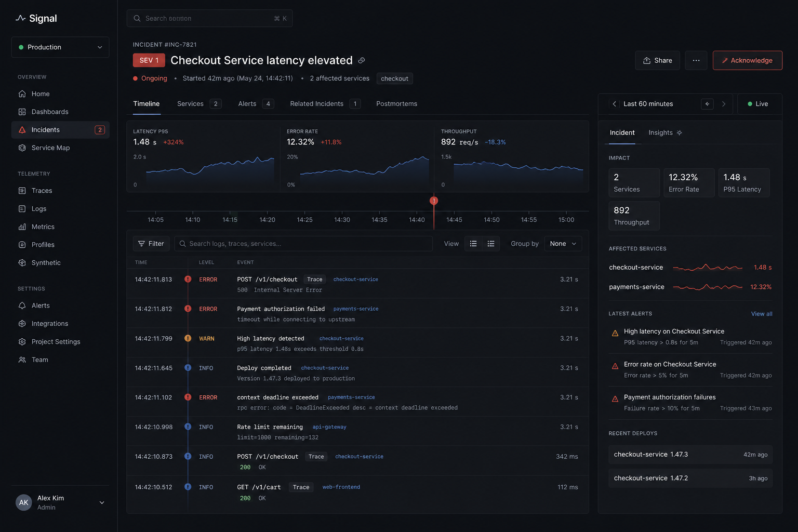The height and width of the screenshot is (532, 798).
Task: Open the more options ellipsis button
Action: pyautogui.click(x=696, y=60)
